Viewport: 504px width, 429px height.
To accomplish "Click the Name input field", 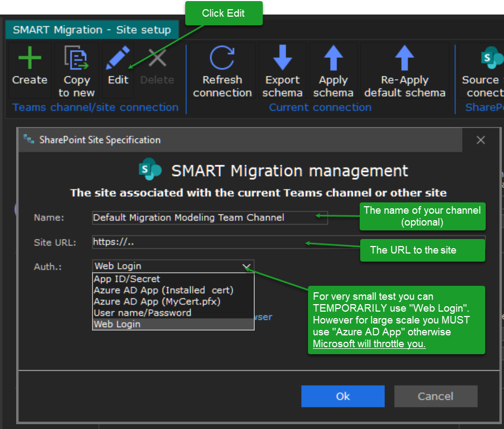I will (210, 217).
